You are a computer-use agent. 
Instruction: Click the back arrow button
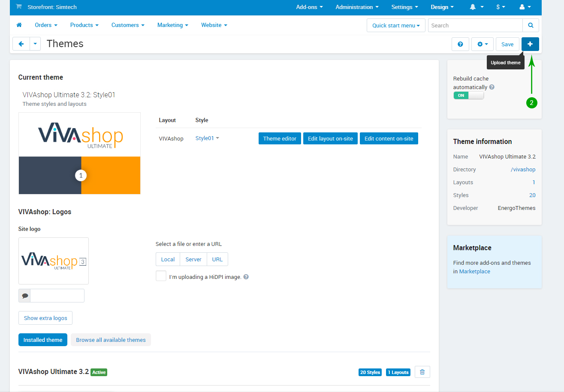coord(21,44)
